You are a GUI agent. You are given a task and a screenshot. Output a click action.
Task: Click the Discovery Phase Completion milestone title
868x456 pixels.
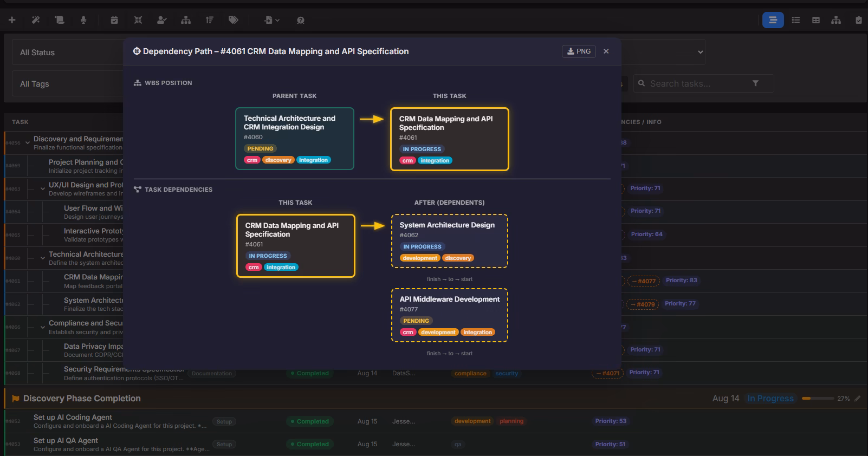[x=82, y=399]
